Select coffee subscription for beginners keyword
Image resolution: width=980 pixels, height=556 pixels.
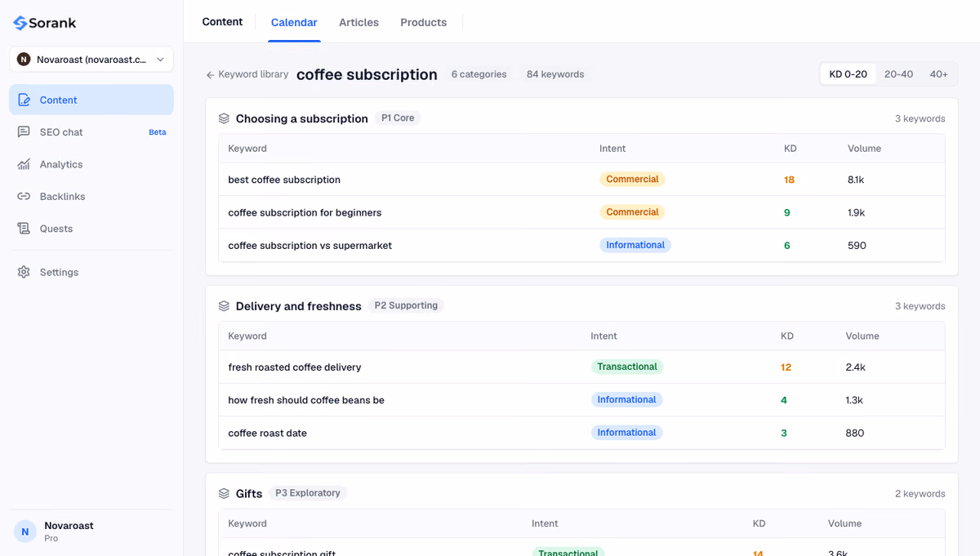[x=305, y=212]
